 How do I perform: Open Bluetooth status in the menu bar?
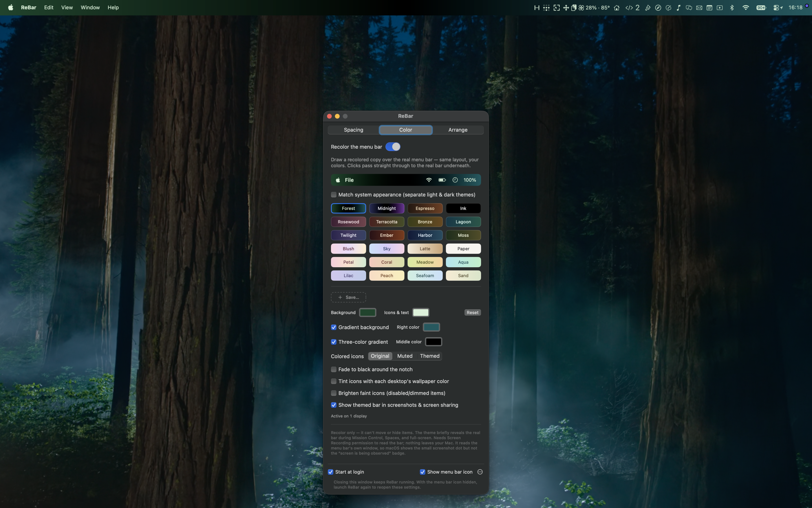coord(732,8)
